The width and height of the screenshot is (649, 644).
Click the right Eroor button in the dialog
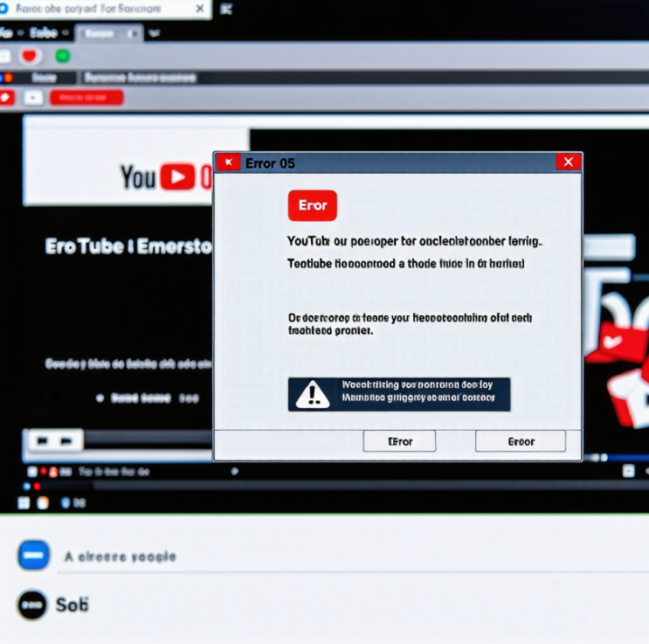[521, 441]
